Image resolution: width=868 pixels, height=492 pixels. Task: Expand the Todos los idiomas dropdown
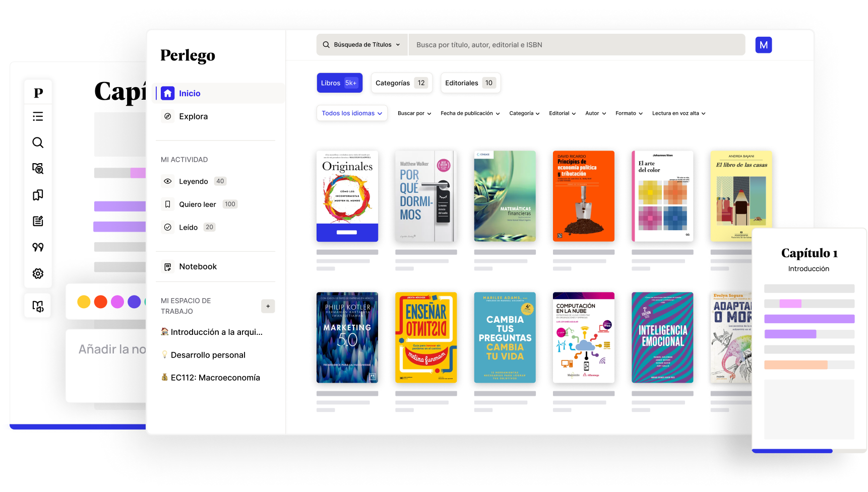click(x=352, y=113)
